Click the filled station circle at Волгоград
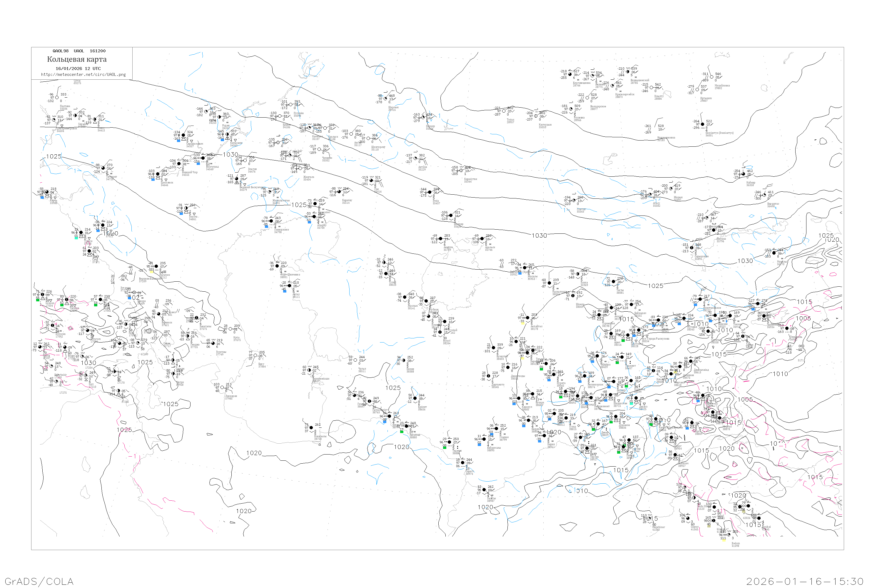882x588 pixels. tap(203, 158)
